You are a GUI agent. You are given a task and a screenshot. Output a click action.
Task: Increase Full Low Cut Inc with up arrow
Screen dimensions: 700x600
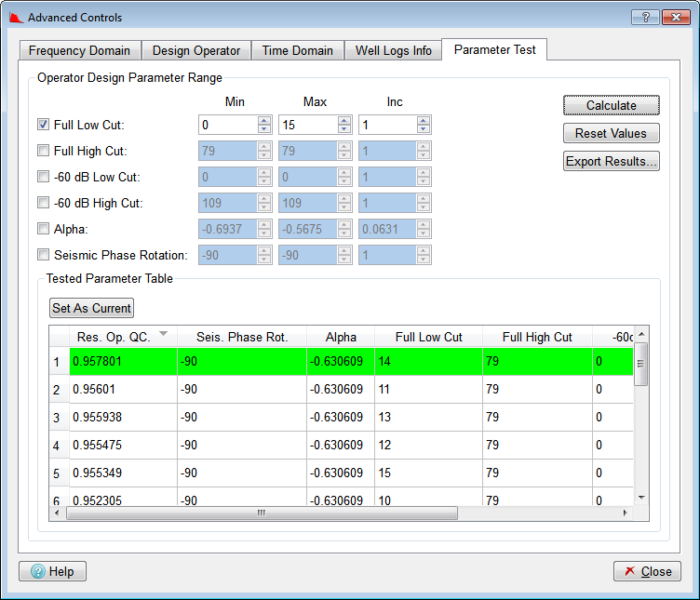point(424,120)
